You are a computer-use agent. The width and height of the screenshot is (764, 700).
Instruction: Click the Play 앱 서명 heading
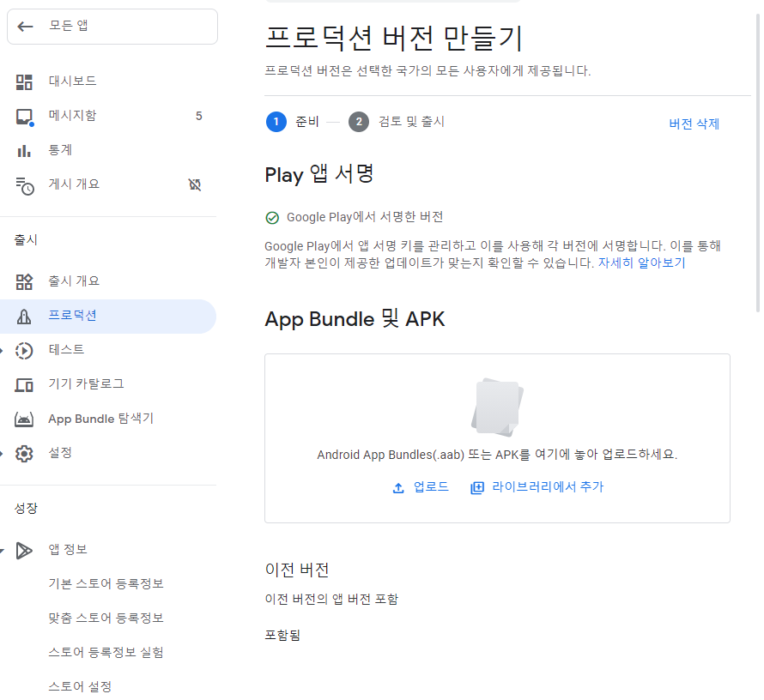(x=319, y=175)
